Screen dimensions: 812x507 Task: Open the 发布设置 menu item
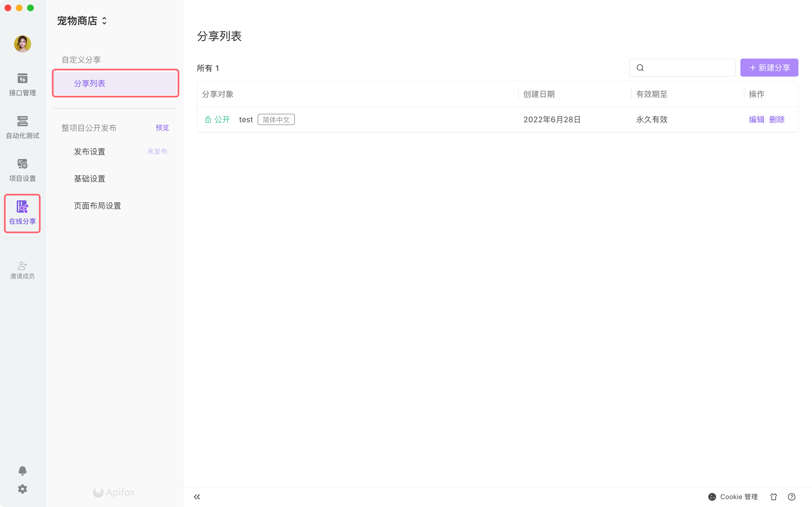[90, 152]
